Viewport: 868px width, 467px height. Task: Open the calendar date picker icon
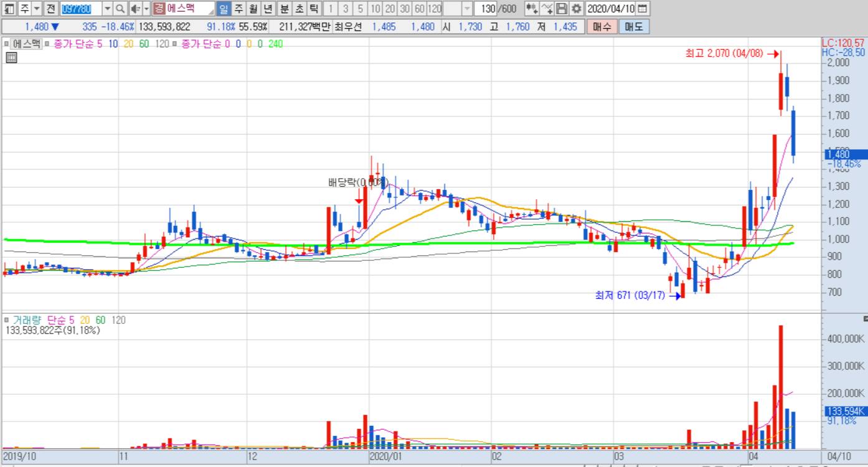[x=643, y=9]
